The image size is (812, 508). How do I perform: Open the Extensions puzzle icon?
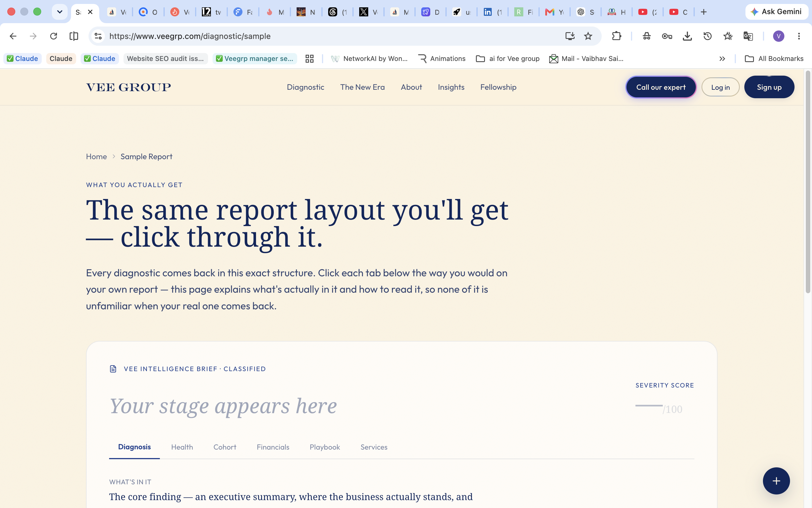click(x=616, y=36)
